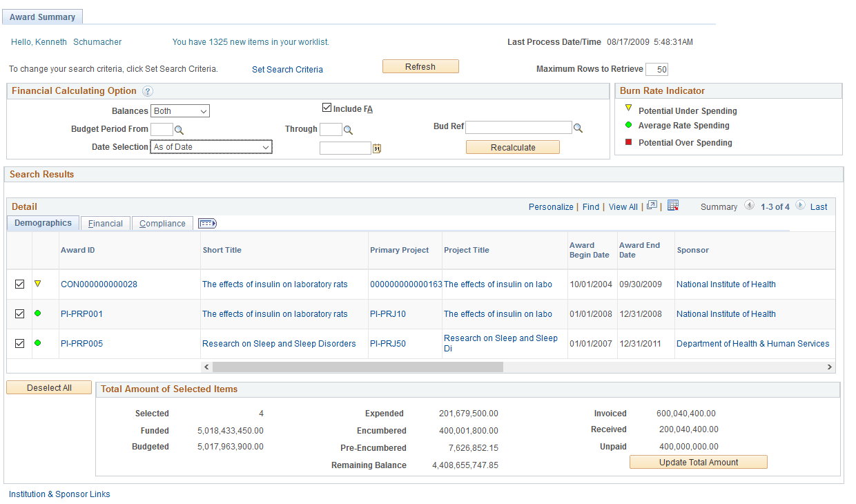Image resolution: width=856 pixels, height=504 pixels.
Task: Open Financial Calculating Option help icon
Action: click(x=148, y=91)
